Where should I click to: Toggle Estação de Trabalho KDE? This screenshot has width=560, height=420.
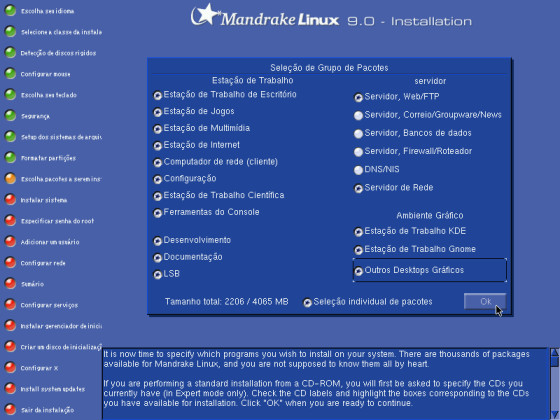coord(358,232)
